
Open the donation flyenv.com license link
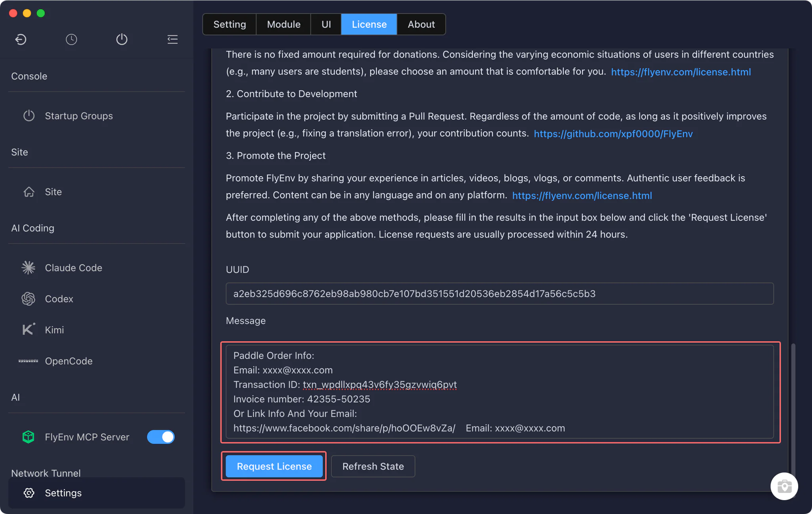(x=681, y=72)
